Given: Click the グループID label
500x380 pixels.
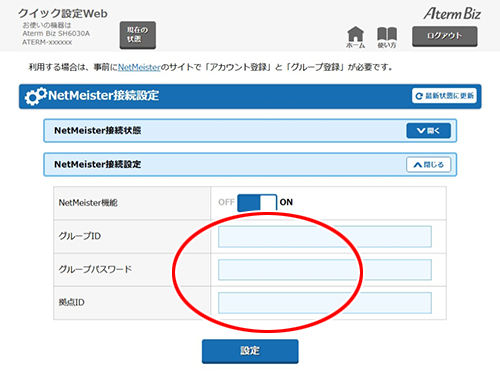Looking at the screenshot, I should tap(80, 236).
